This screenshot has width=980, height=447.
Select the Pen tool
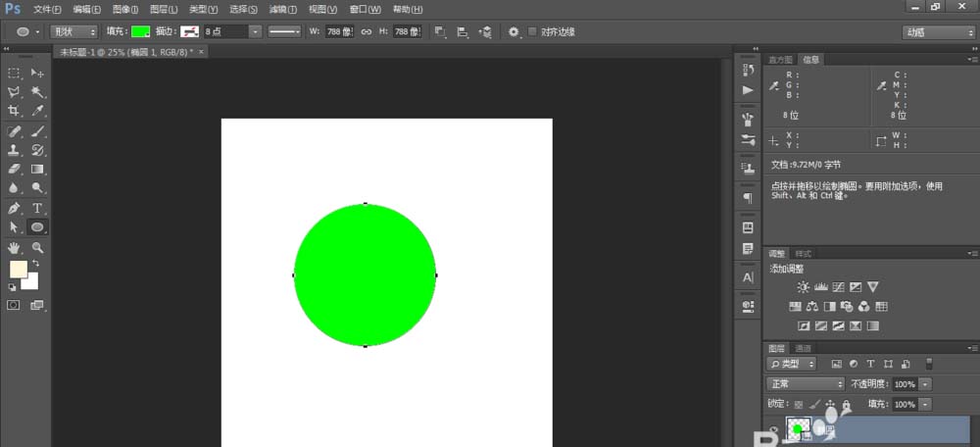point(15,208)
